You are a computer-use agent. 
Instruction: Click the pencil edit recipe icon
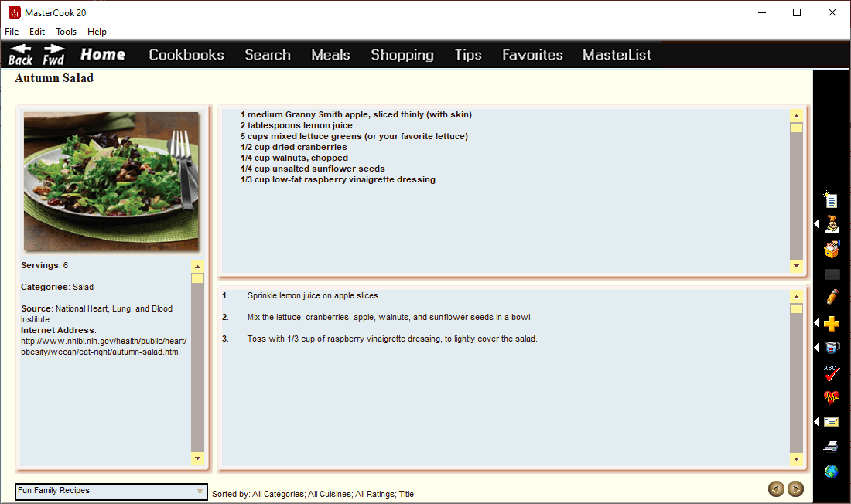(x=832, y=298)
